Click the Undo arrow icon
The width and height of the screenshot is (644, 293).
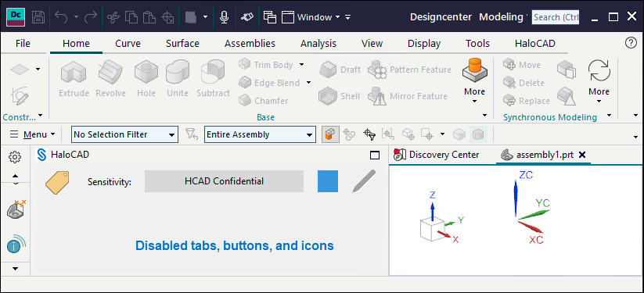tap(61, 17)
